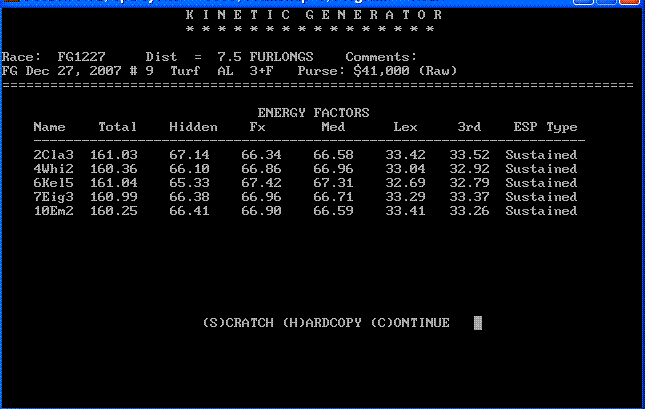
Task: Click hidden value 65.33
Action: tap(189, 183)
